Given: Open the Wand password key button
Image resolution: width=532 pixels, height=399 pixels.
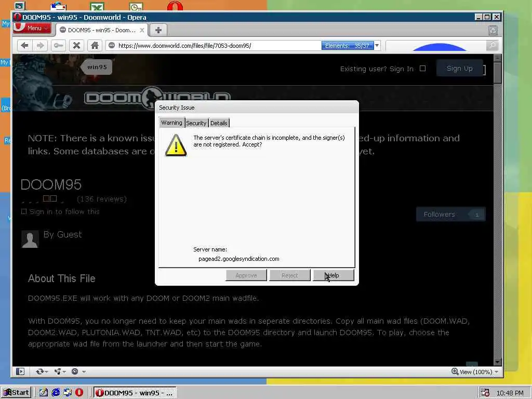Looking at the screenshot, I should [x=58, y=46].
